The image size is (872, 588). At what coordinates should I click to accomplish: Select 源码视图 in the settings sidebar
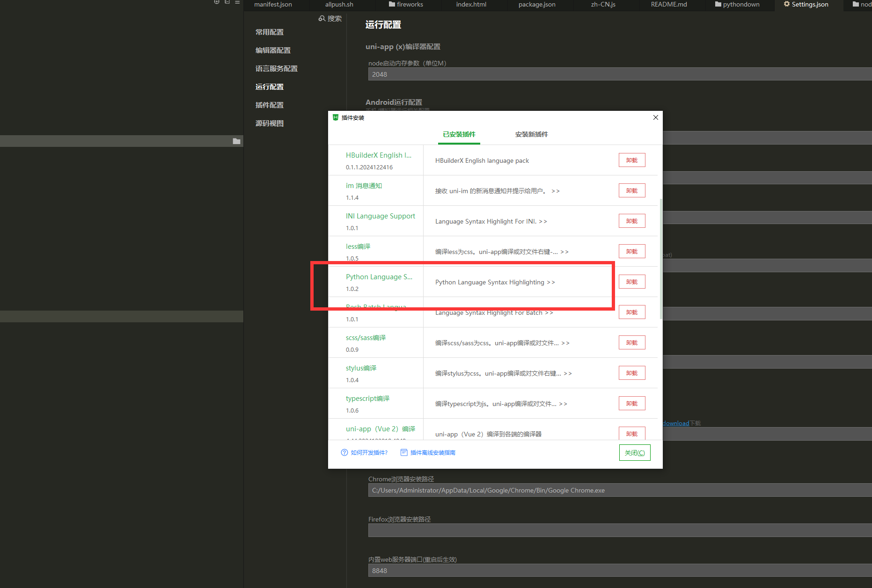269,123
